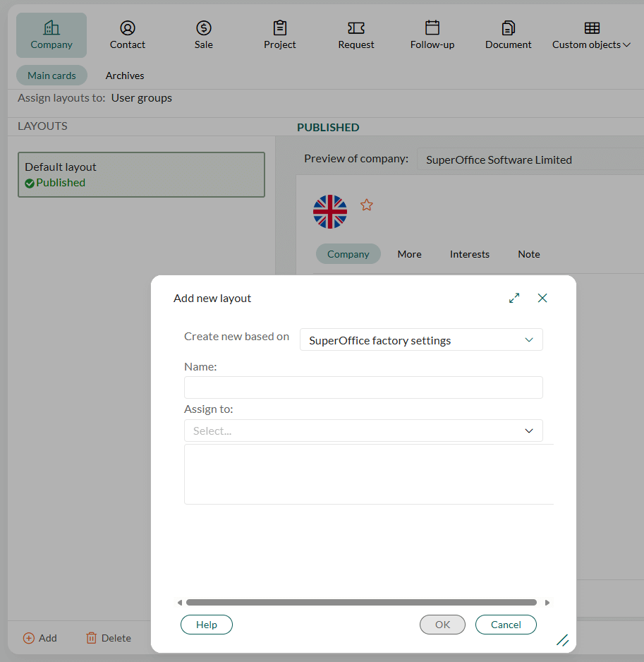Select the Sale dollar icon
The width and height of the screenshot is (644, 662).
coord(204,28)
